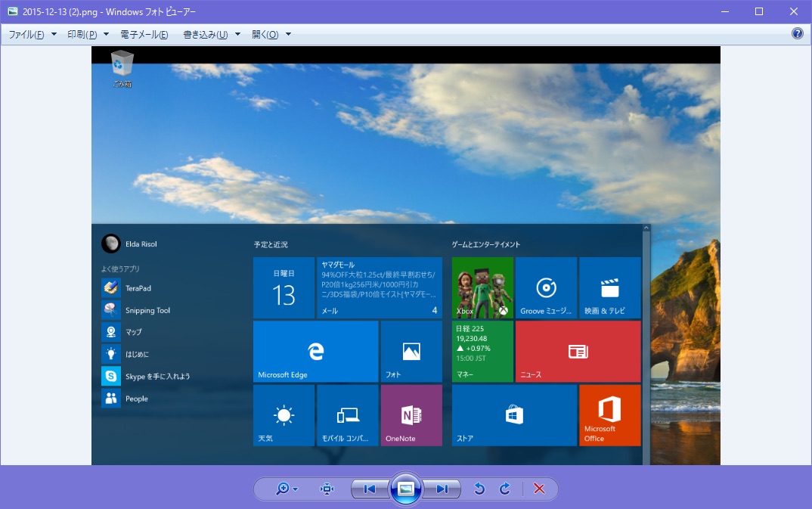Click the 映画 & テレビ tile in the picture

610,288
